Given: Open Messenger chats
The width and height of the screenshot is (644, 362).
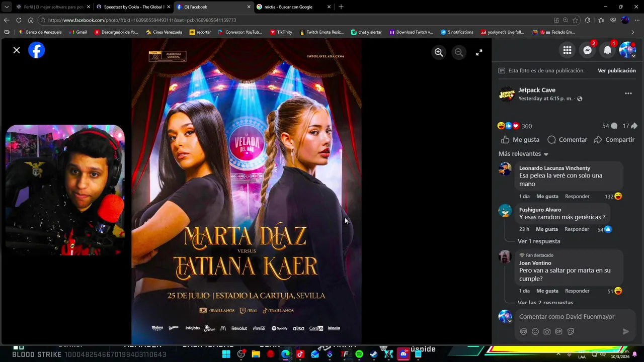Looking at the screenshot, I should pos(587,50).
